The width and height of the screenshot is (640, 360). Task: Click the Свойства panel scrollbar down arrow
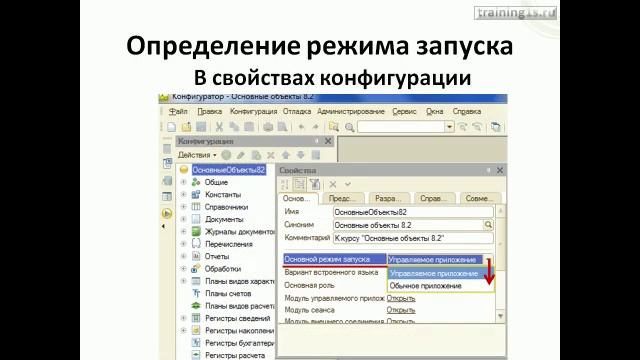500,316
